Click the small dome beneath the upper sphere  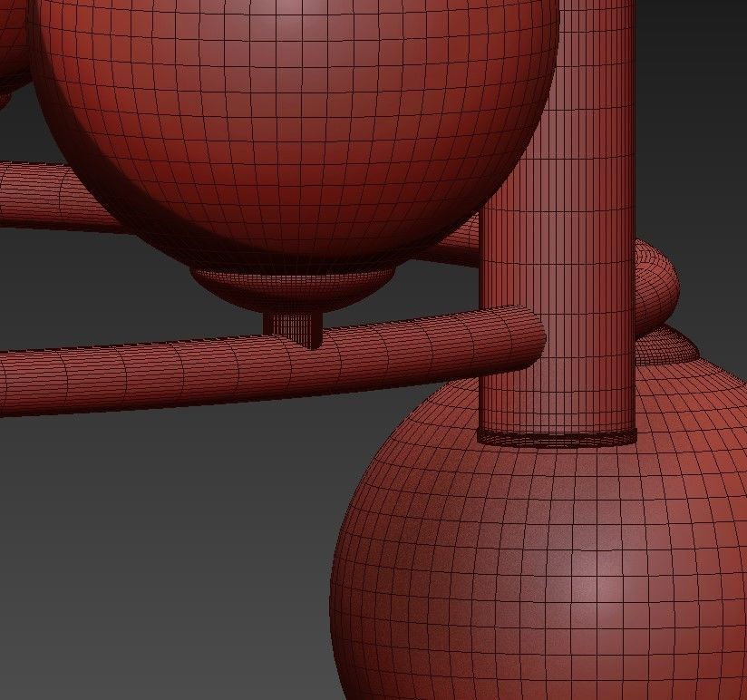[x=293, y=291]
